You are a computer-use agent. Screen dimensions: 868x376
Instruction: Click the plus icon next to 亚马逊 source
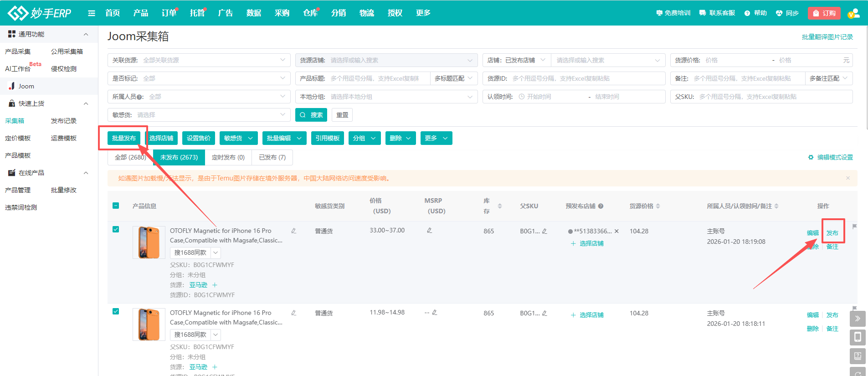(x=215, y=285)
